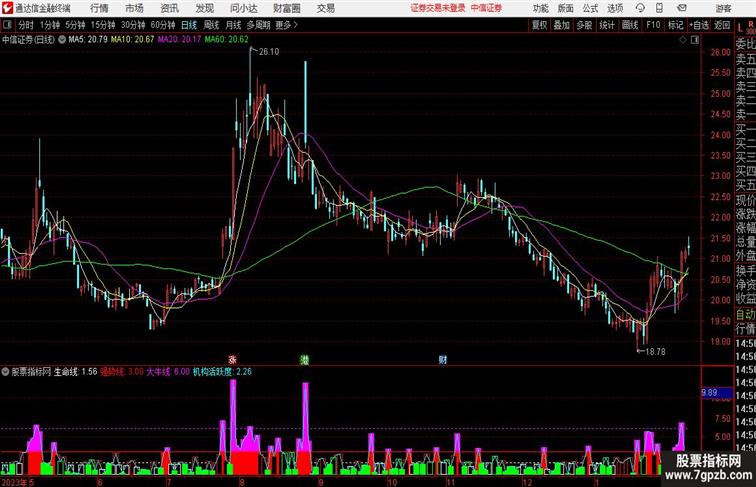Click the MA20: 20.17 indicator value

(179, 40)
